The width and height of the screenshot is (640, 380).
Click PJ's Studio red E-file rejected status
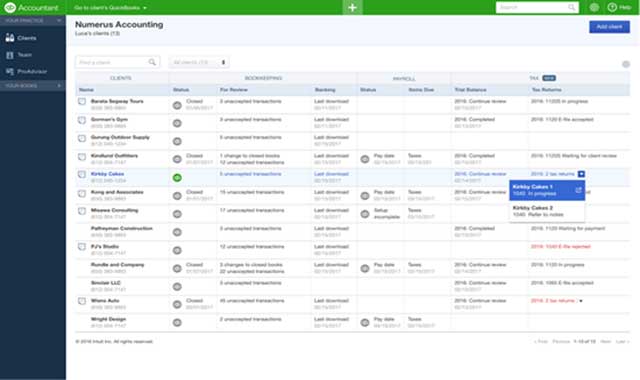(x=560, y=247)
